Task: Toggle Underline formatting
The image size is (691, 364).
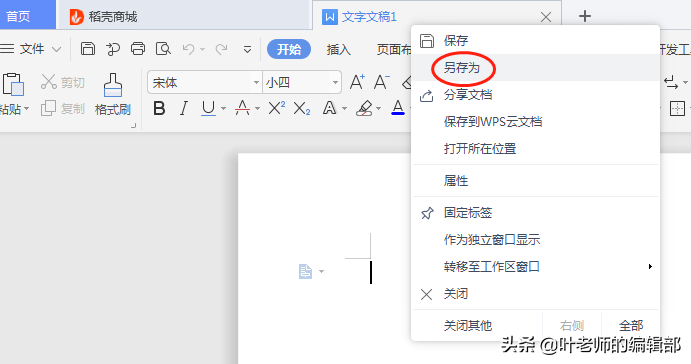Action: click(x=208, y=108)
